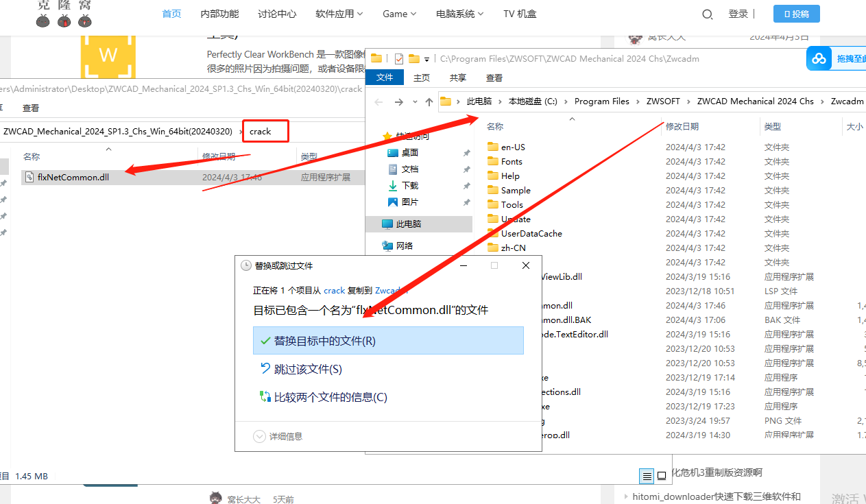Open the site search magnifier icon

[708, 14]
